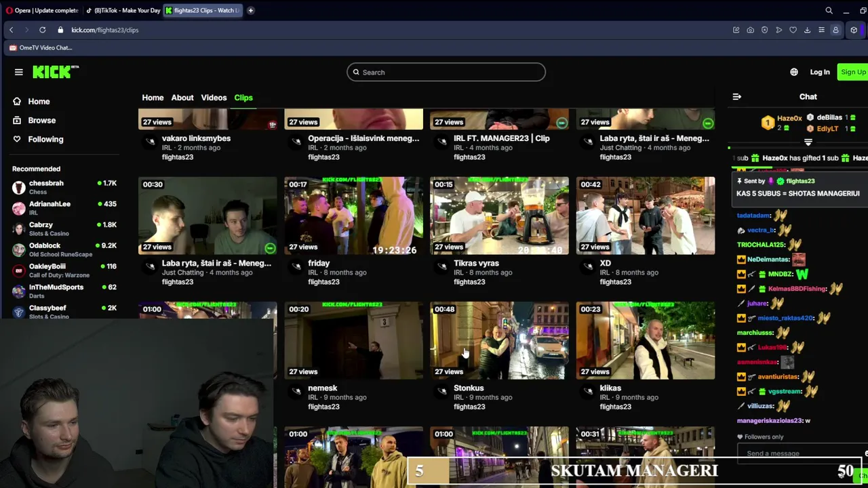Play the 'Stonkus' clip thumbnail
The height and width of the screenshot is (488, 868).
[499, 340]
